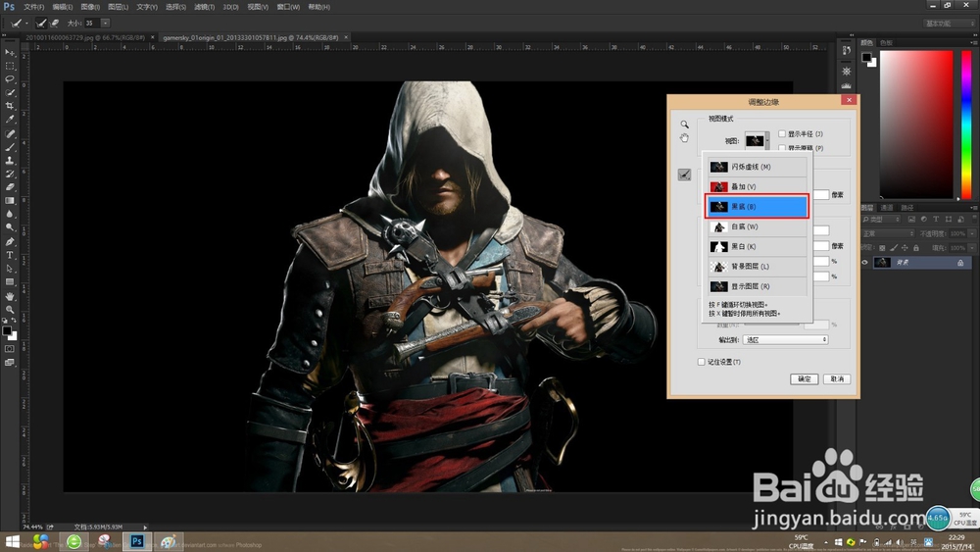This screenshot has height=552, width=980.
Task: Open the layer blend mode 正常 dropdown
Action: [x=888, y=233]
